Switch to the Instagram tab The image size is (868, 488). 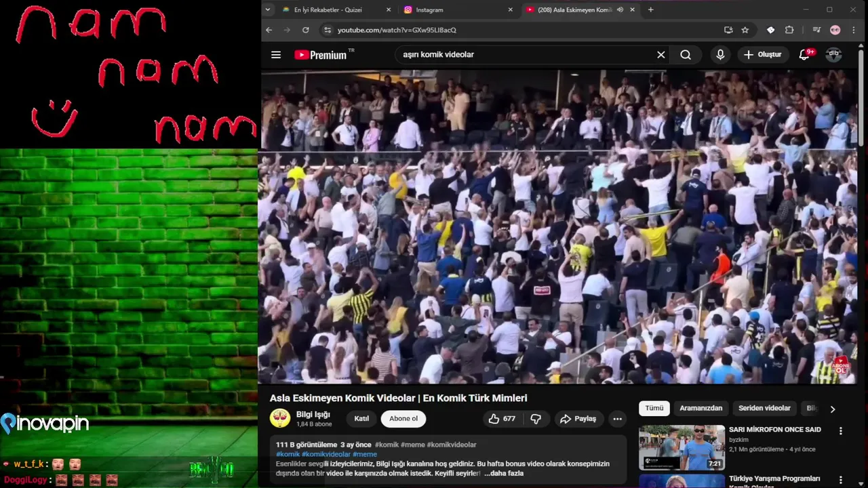458,9
